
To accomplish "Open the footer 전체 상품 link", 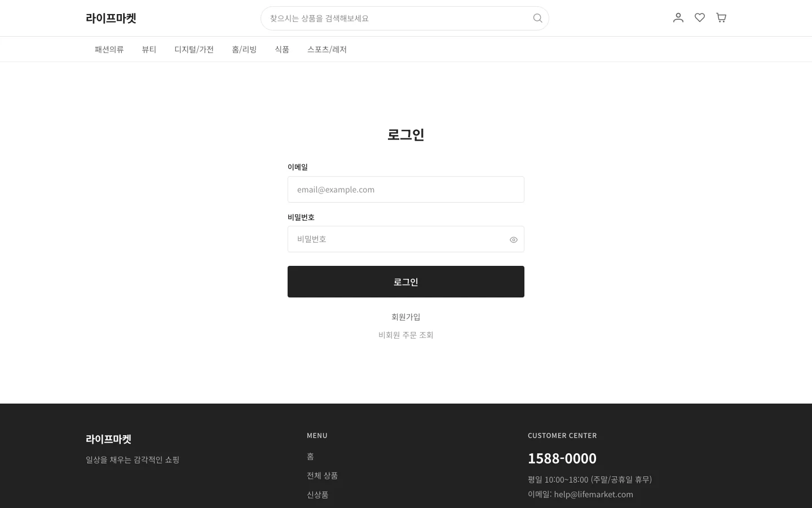I will tap(322, 475).
